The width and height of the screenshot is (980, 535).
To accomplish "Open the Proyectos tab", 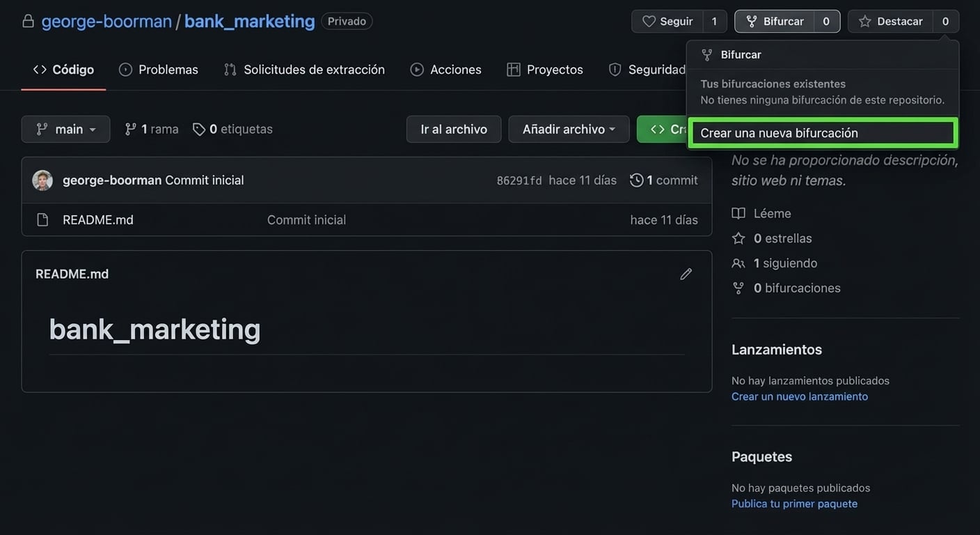I will (x=545, y=70).
